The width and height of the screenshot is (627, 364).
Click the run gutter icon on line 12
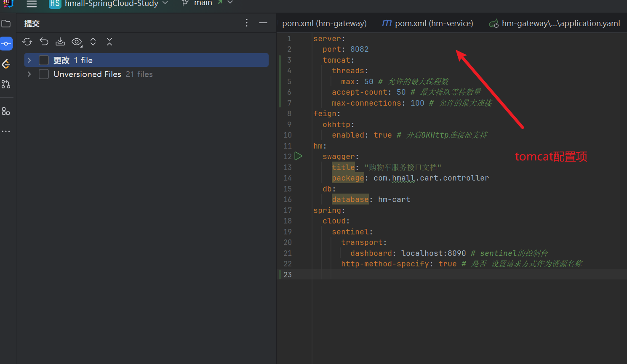tap(299, 156)
